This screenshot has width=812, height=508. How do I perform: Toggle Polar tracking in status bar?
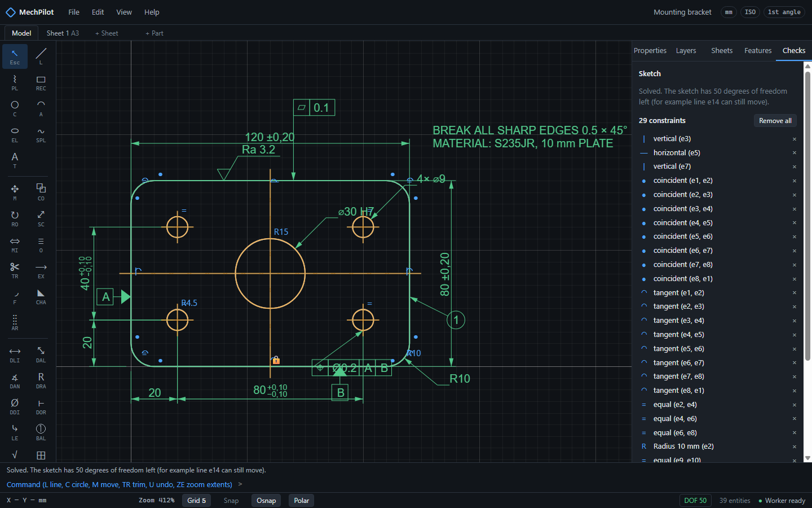pyautogui.click(x=302, y=501)
